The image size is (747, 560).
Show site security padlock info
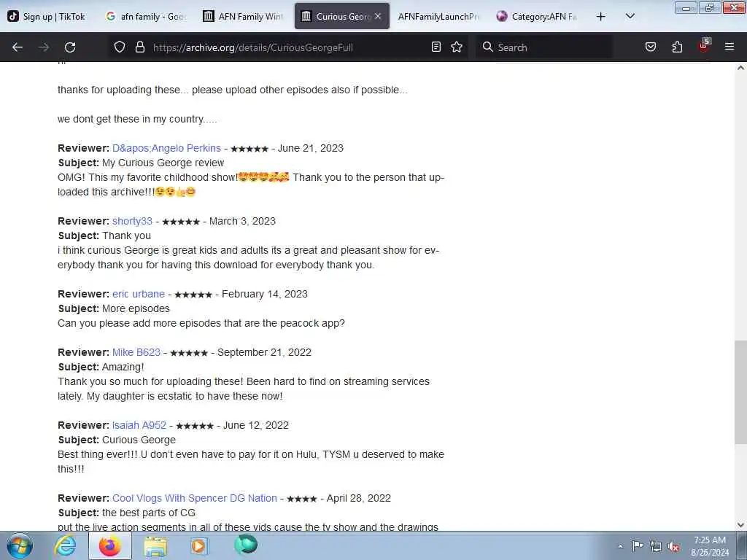point(139,47)
